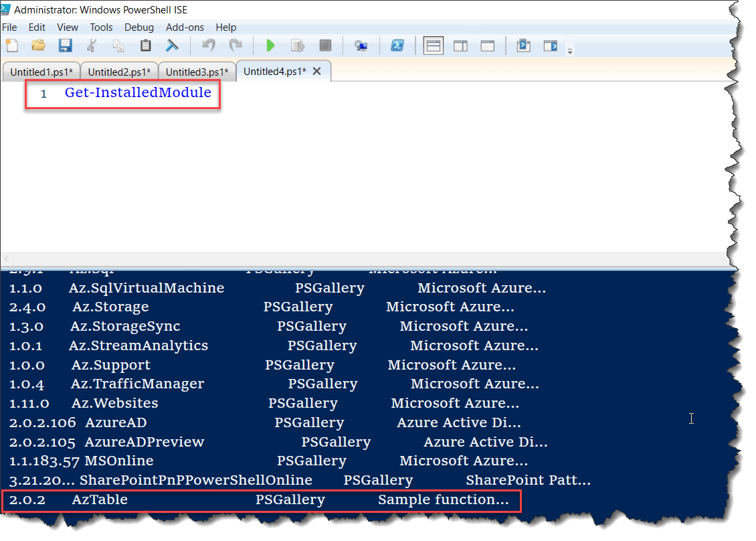
Task: Open a script with folder icon
Action: pyautogui.click(x=38, y=46)
